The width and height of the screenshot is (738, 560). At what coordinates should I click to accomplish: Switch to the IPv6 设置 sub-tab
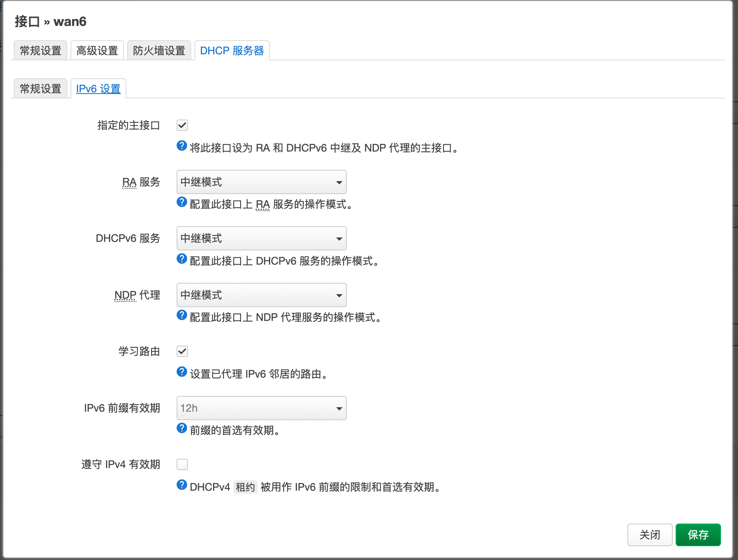pos(98,88)
